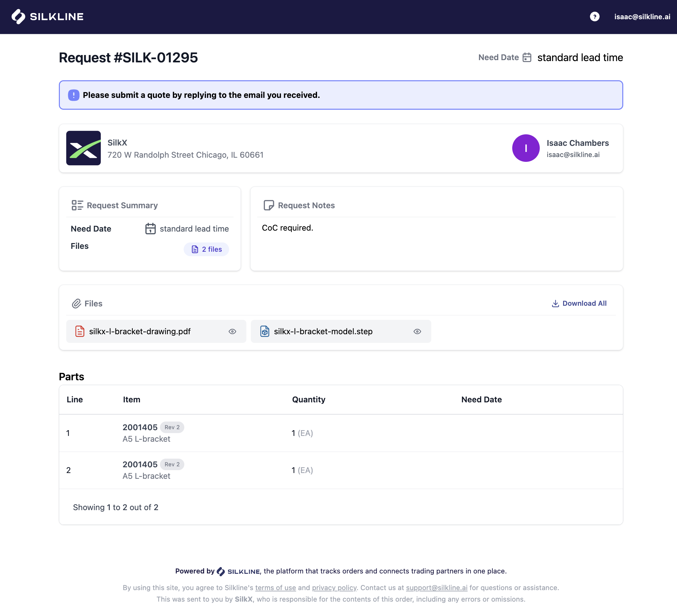Click the paperclip icon next to Files
The height and width of the screenshot is (616, 677).
pyautogui.click(x=76, y=304)
